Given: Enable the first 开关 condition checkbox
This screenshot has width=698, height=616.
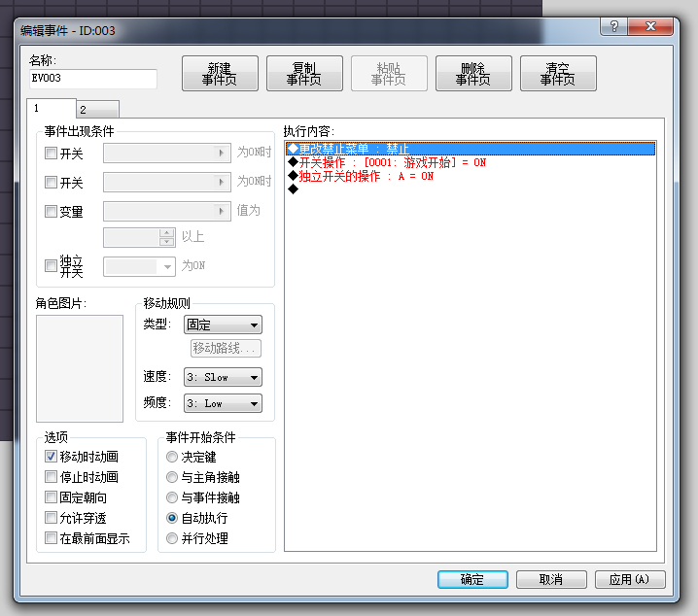Looking at the screenshot, I should (x=51, y=154).
